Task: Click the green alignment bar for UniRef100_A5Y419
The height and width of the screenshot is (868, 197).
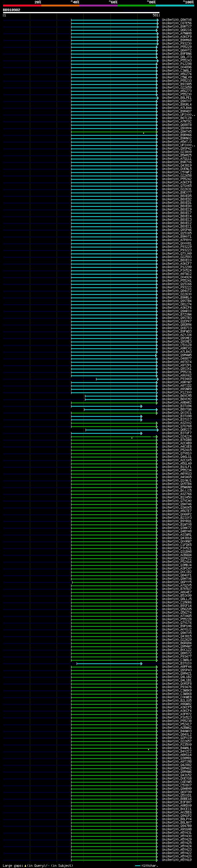Action: (x=114, y=860)
